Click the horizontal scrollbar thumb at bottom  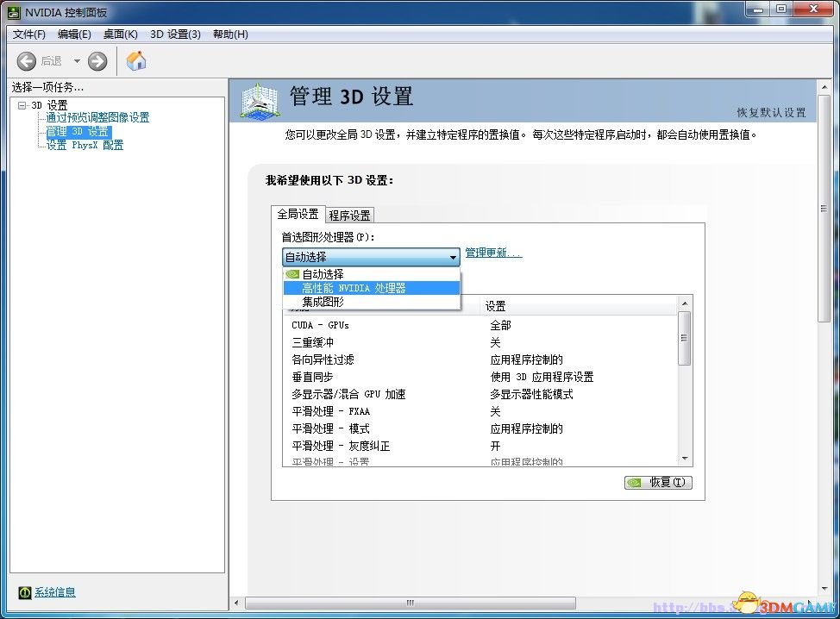click(x=411, y=603)
